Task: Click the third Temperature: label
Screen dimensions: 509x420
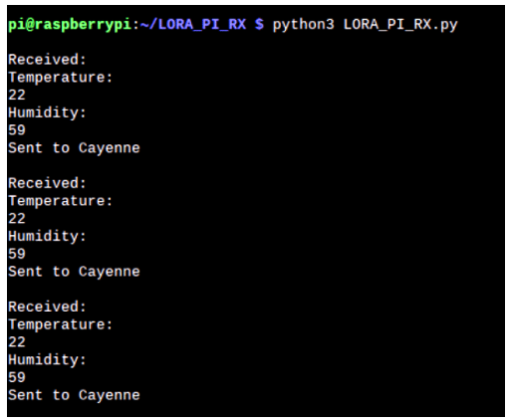Action: pyautogui.click(x=61, y=325)
